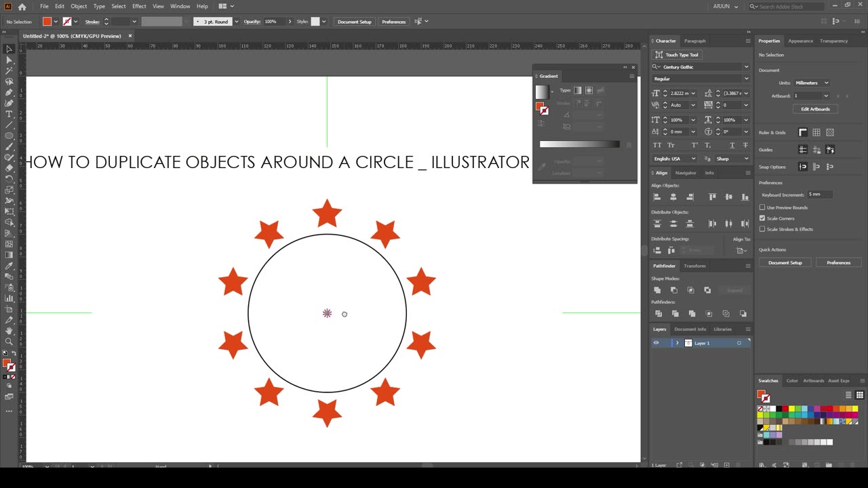Viewport: 868px width, 488px height.
Task: Click the gradient slider bar
Action: tap(579, 144)
